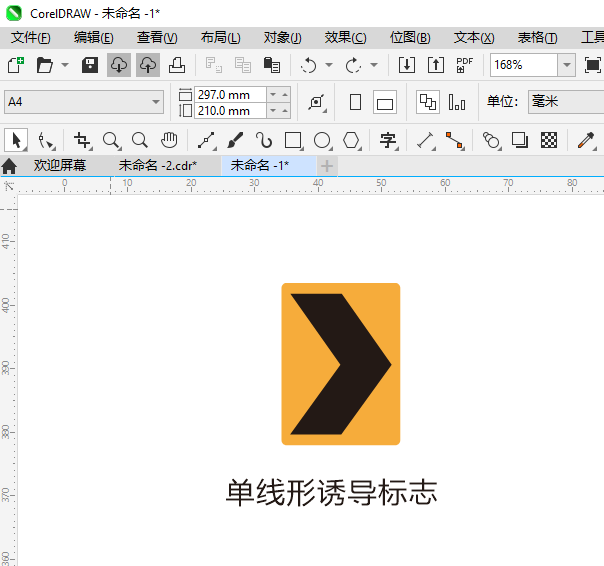
Task: Open the 编辑(E) menu
Action: pyautogui.click(x=94, y=38)
